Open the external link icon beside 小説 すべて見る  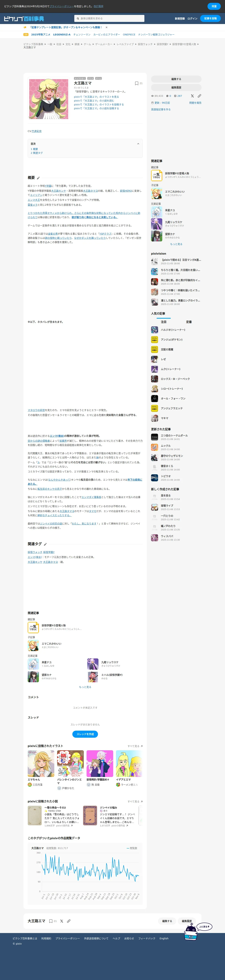(x=142, y=801)
